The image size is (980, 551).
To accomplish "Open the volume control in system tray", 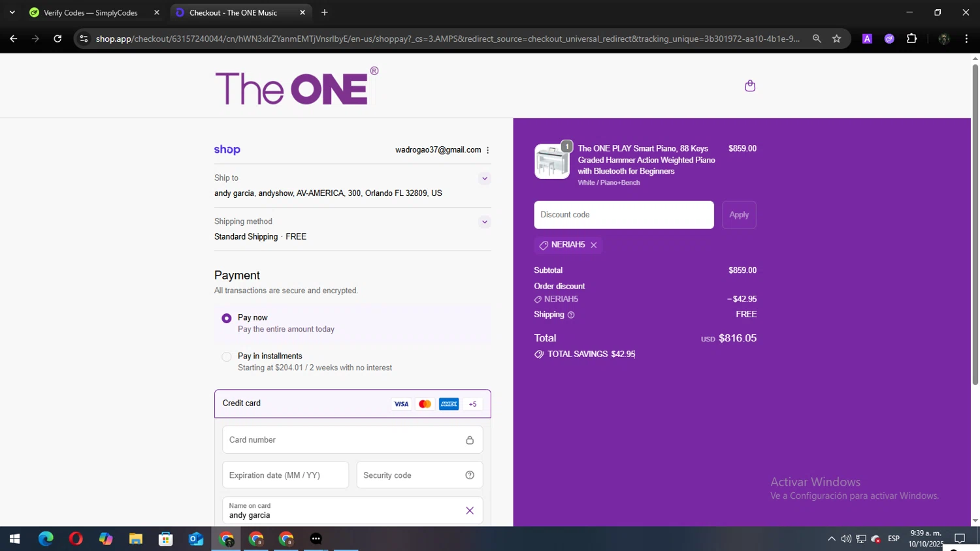I will [846, 539].
